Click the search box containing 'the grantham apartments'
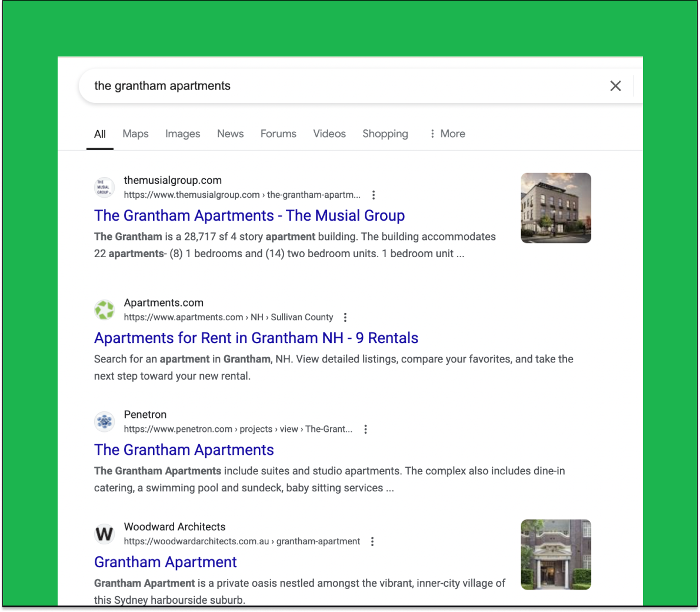The height and width of the screenshot is (612, 700). 361,86
